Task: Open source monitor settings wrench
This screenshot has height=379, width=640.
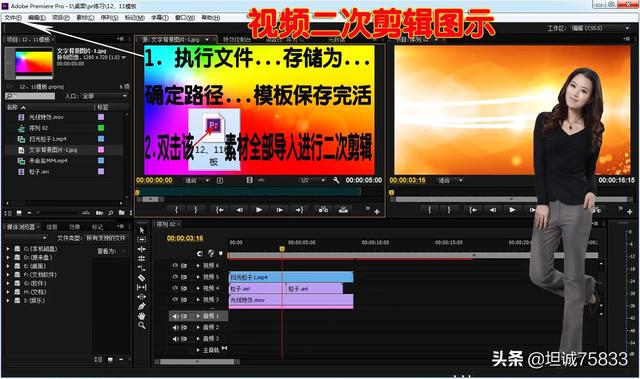Action: click(x=336, y=180)
